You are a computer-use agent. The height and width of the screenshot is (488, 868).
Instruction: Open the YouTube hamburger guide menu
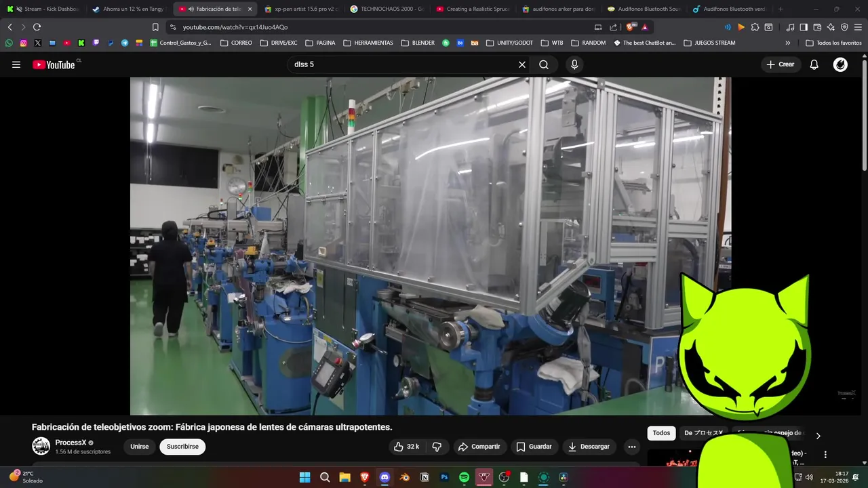tap(16, 64)
